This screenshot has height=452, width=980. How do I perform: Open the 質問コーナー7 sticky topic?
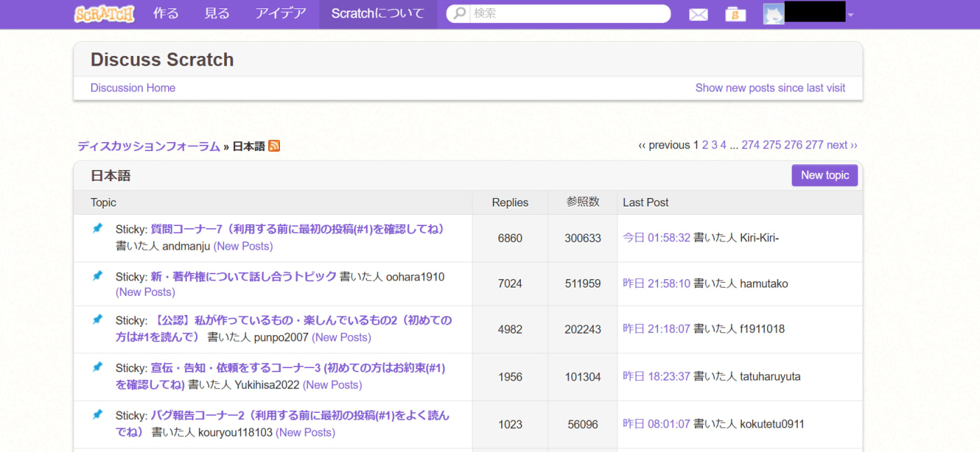[297, 229]
